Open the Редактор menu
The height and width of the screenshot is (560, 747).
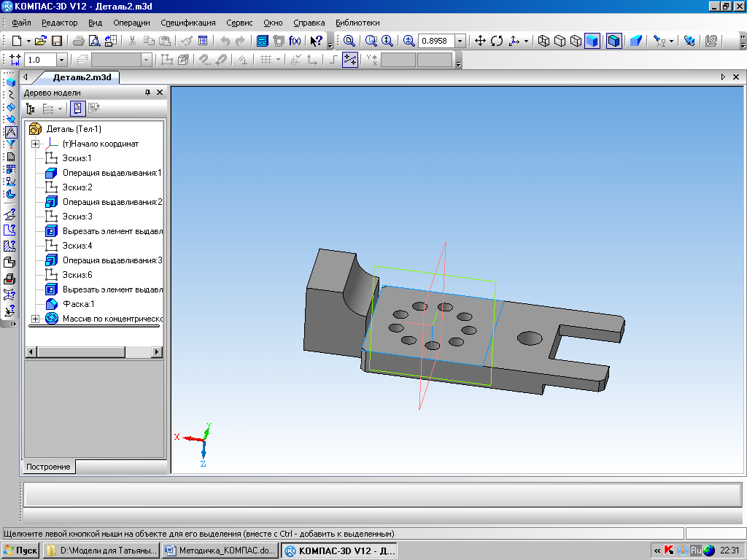click(60, 23)
